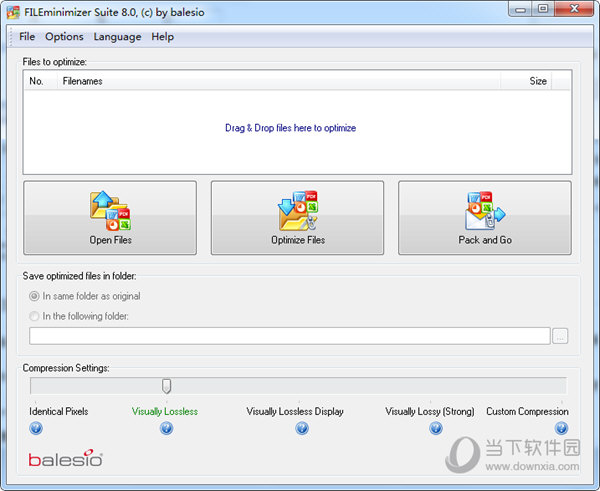Click the Size column header

click(x=526, y=81)
